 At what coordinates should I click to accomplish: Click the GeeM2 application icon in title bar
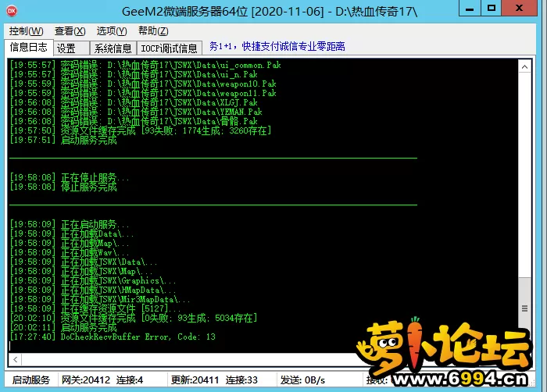12,11
